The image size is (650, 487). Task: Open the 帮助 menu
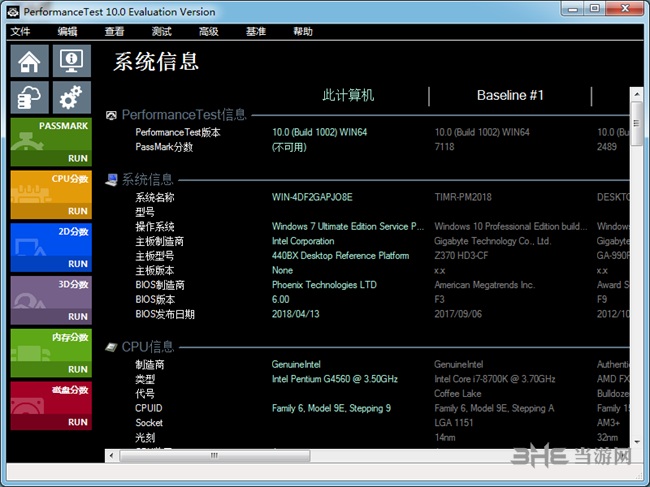coord(303,31)
